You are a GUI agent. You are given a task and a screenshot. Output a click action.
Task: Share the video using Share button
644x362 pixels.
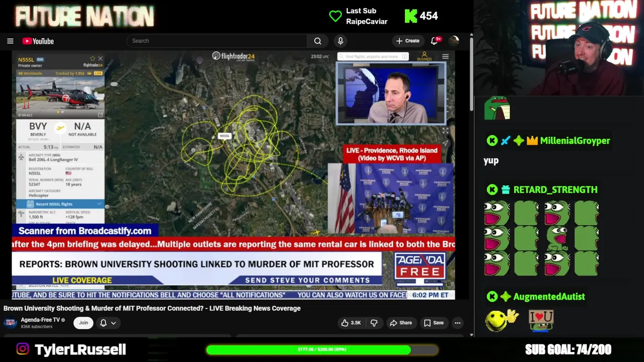tap(400, 323)
